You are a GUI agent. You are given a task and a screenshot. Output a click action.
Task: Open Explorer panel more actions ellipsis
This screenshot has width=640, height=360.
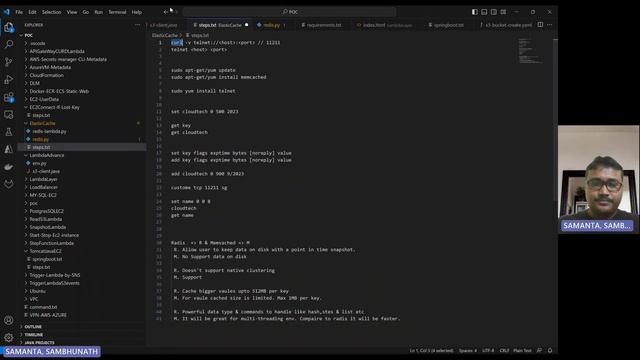pos(137,25)
